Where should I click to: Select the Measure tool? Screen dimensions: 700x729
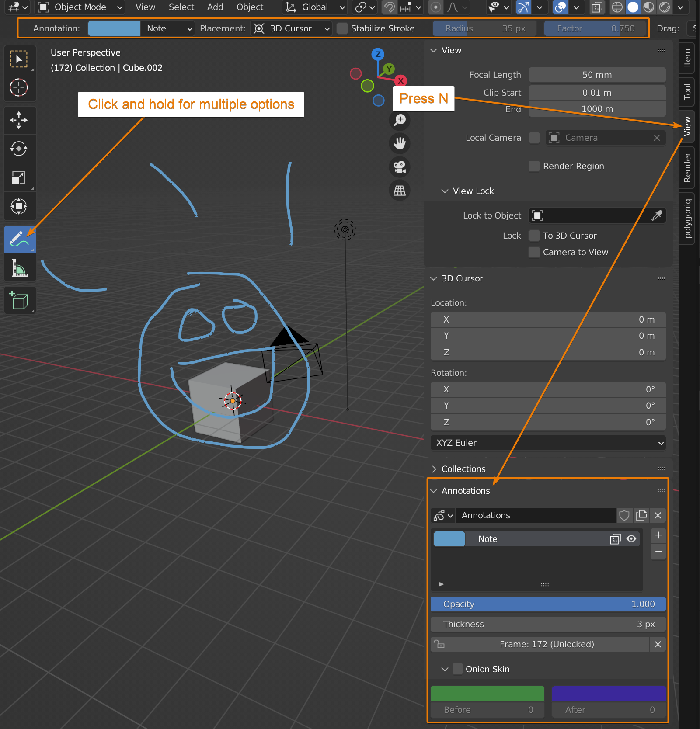coord(20,268)
